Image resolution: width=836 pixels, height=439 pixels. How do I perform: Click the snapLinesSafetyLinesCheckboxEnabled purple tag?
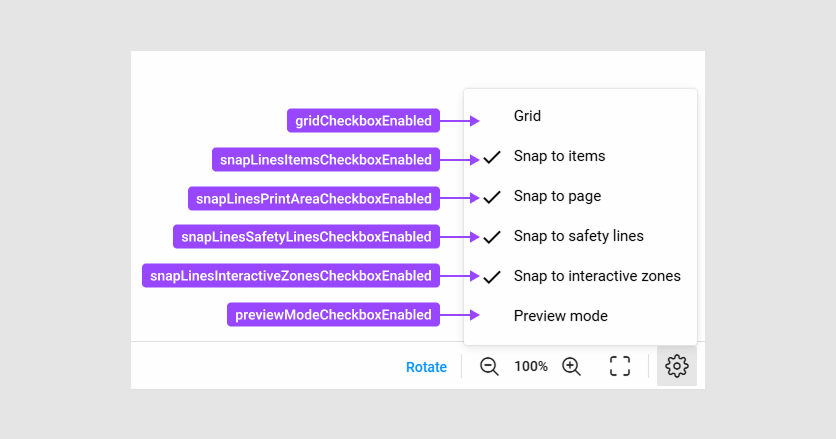click(306, 237)
